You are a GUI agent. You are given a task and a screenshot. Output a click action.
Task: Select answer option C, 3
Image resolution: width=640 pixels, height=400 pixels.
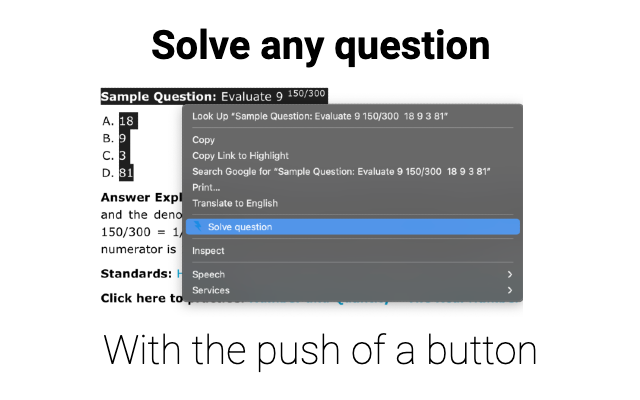click(121, 156)
